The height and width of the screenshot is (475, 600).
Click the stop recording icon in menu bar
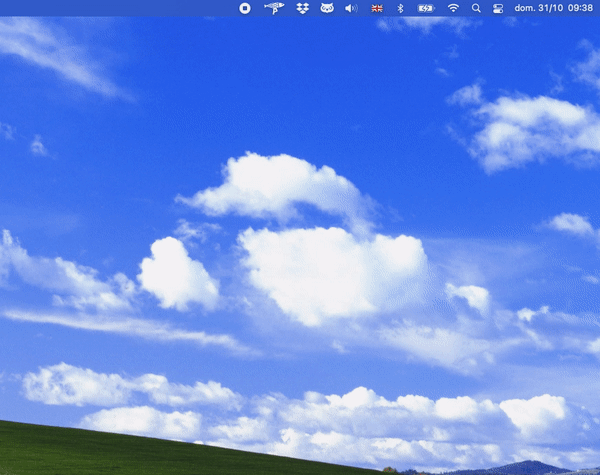[245, 8]
